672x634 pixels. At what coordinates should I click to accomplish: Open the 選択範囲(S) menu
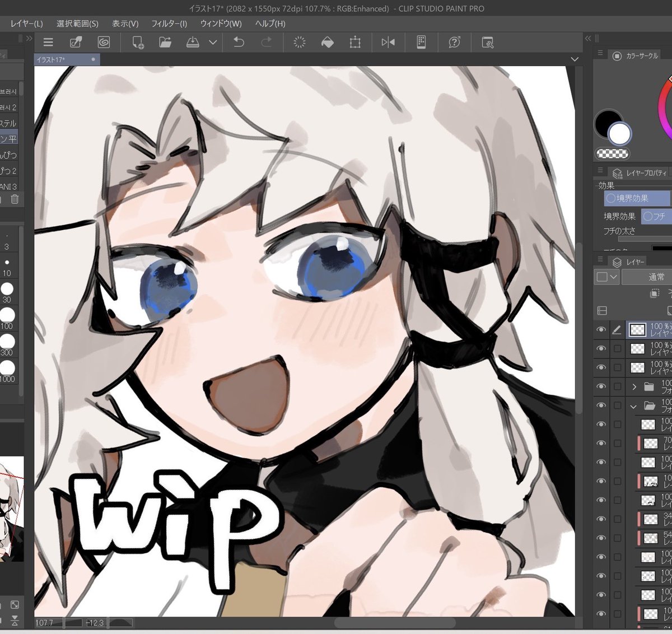tap(77, 24)
